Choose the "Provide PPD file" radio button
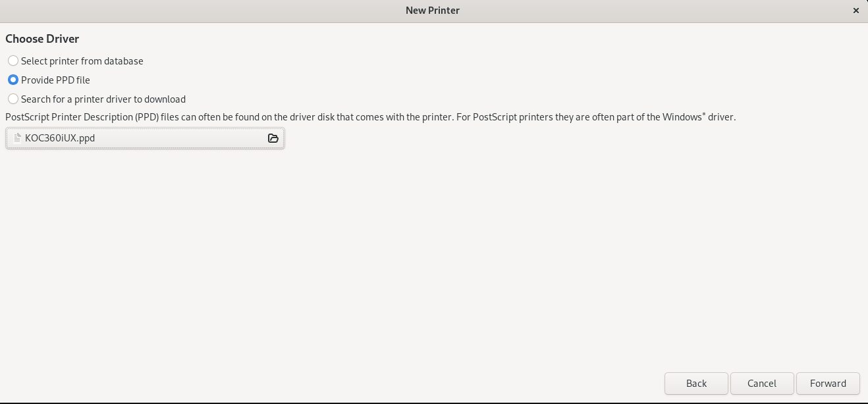This screenshot has width=868, height=404. pyautogui.click(x=13, y=80)
